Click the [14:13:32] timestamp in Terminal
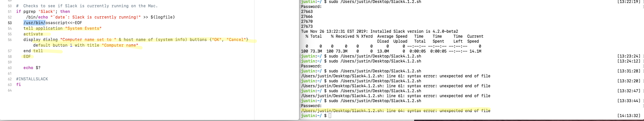 [629, 116]
